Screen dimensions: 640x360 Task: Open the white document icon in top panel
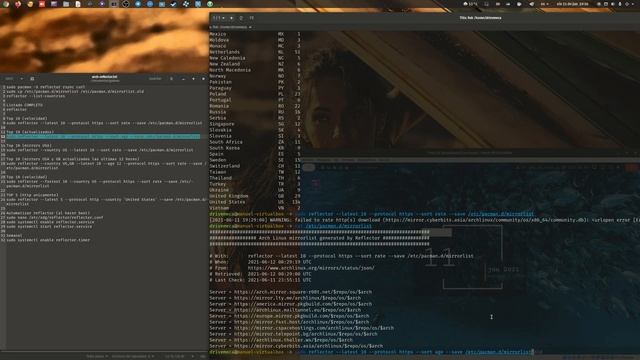coord(78,4)
